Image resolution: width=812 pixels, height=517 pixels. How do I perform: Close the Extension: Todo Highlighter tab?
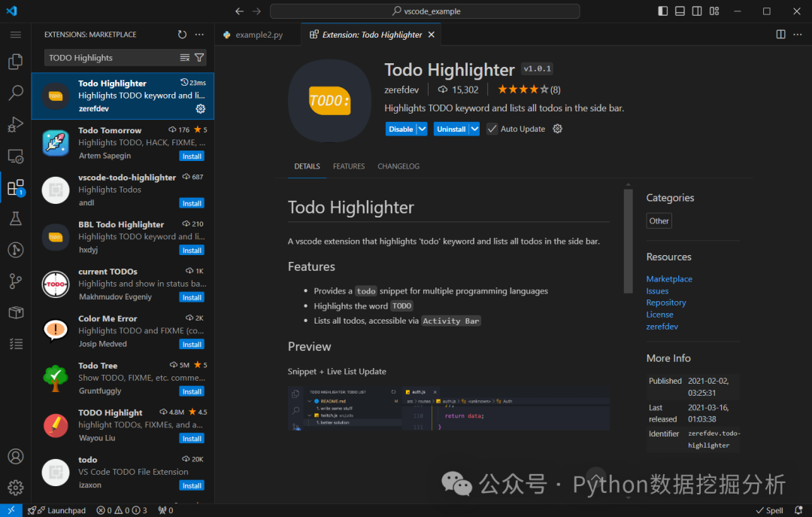click(x=432, y=35)
